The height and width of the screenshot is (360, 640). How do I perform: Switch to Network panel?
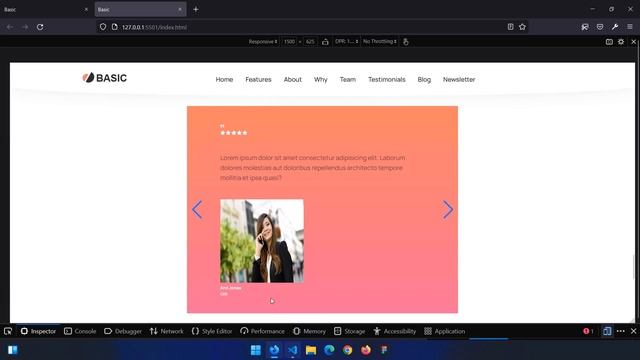[x=167, y=331]
